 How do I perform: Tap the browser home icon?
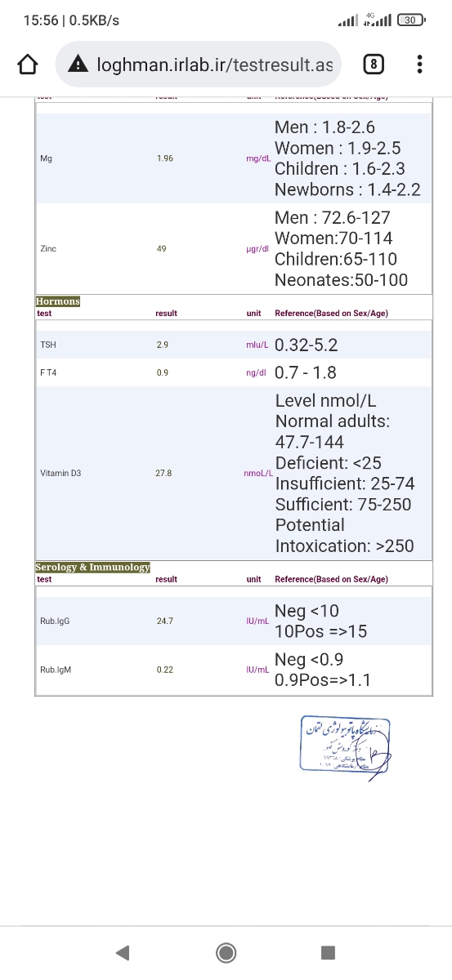click(x=28, y=64)
